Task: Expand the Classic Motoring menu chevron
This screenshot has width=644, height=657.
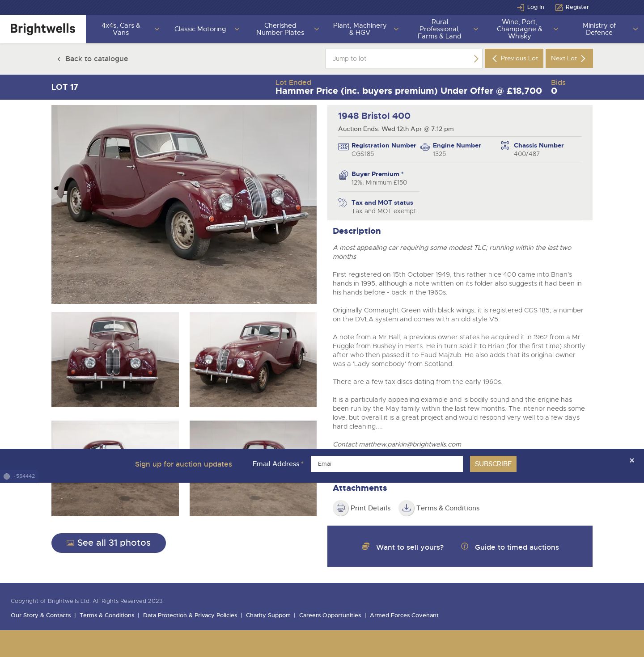Action: 237,29
